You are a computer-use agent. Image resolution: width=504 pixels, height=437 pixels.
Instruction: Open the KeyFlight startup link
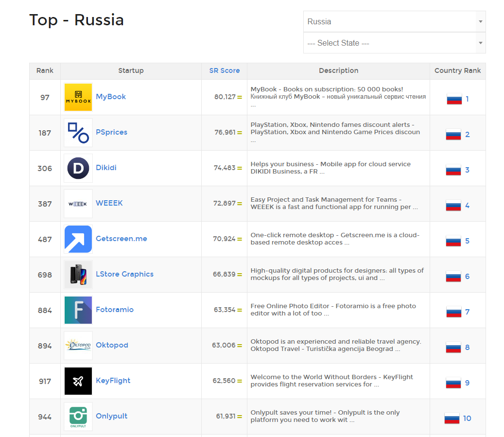click(x=113, y=381)
